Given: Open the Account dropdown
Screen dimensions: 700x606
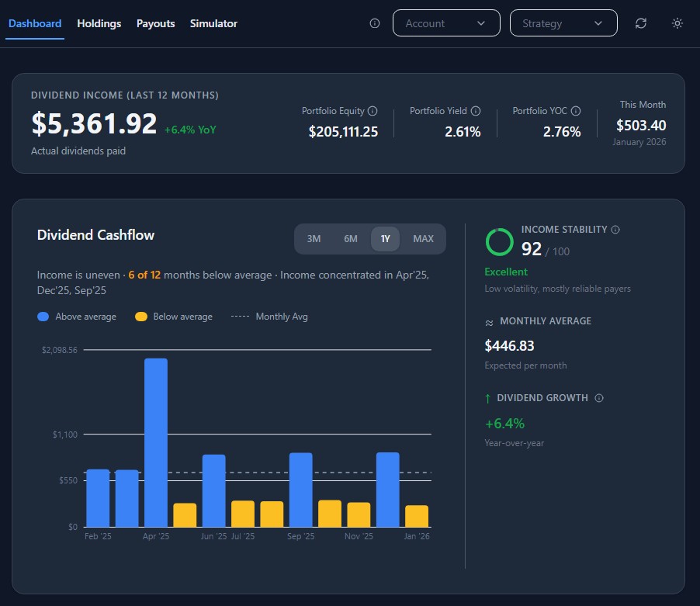Looking at the screenshot, I should pyautogui.click(x=446, y=23).
